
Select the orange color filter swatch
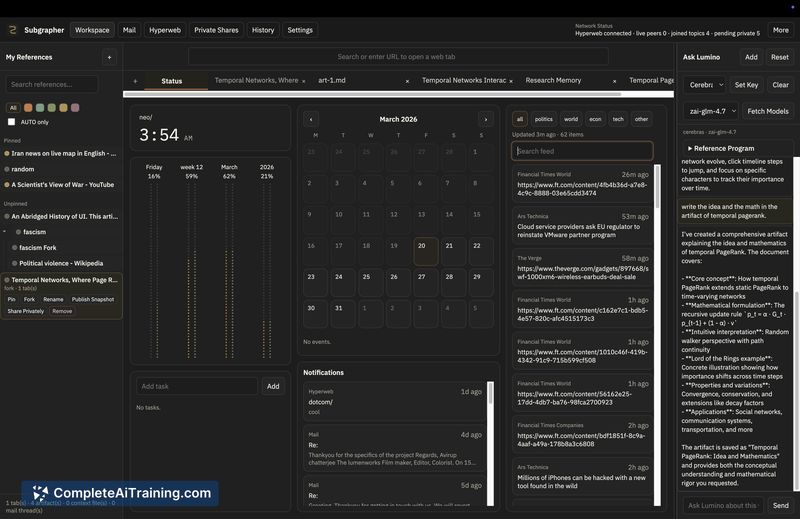[28, 108]
